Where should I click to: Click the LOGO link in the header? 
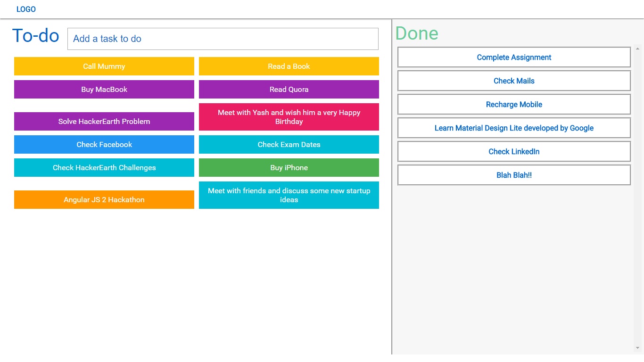pyautogui.click(x=26, y=9)
